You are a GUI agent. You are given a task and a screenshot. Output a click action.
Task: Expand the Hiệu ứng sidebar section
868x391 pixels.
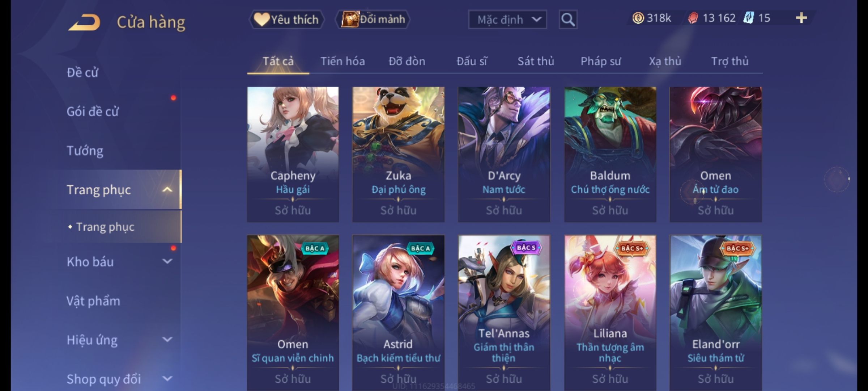[x=167, y=340]
